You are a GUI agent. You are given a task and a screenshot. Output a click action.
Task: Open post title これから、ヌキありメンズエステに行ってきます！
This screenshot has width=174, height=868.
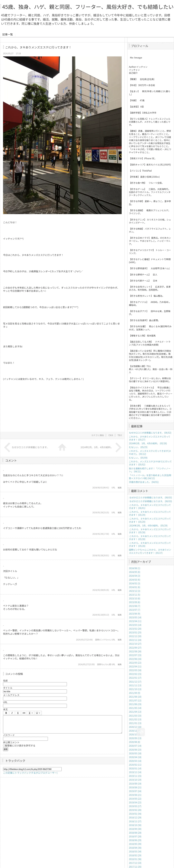pyautogui.click(x=38, y=47)
